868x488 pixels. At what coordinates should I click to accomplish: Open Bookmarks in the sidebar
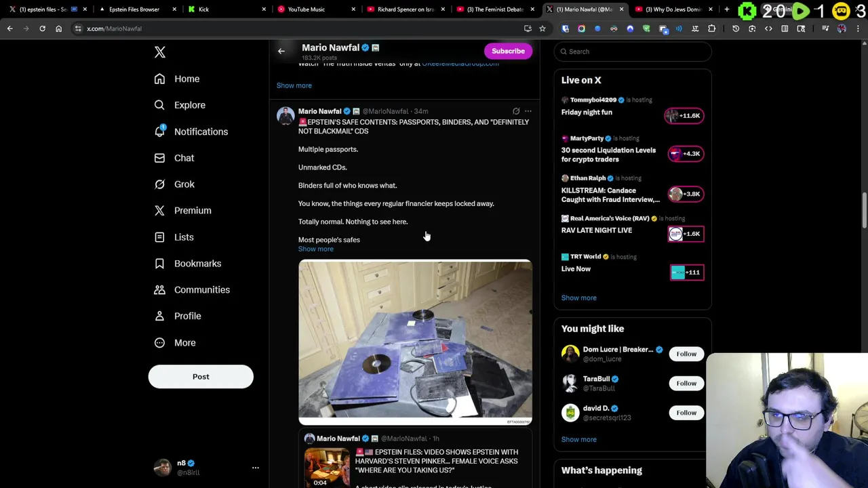point(188,264)
